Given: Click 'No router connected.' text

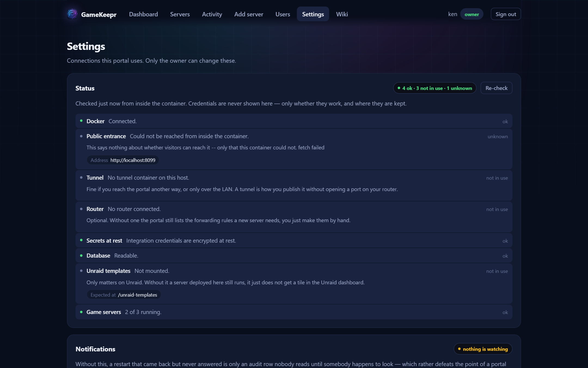Looking at the screenshot, I should (x=134, y=209).
